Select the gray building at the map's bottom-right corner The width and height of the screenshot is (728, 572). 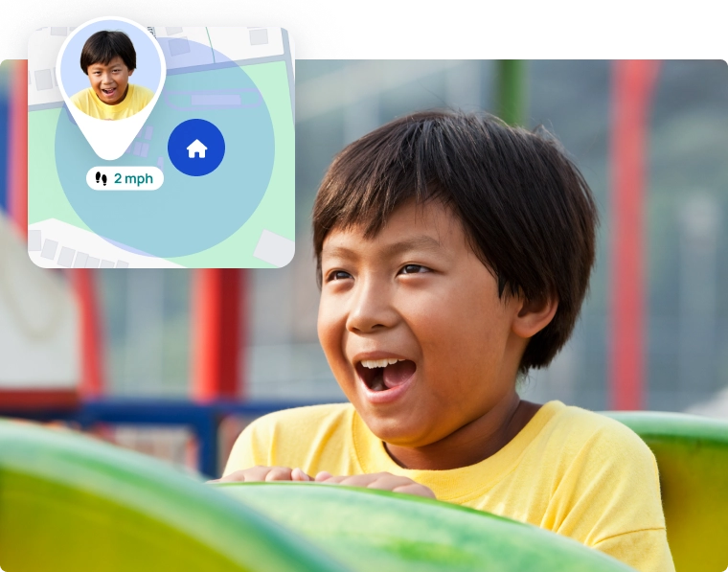click(x=274, y=248)
